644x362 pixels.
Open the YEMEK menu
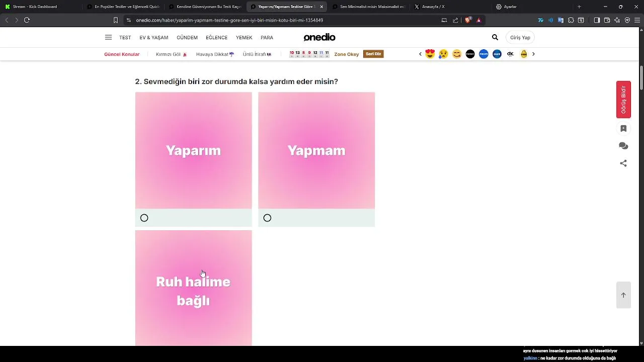coord(244,38)
